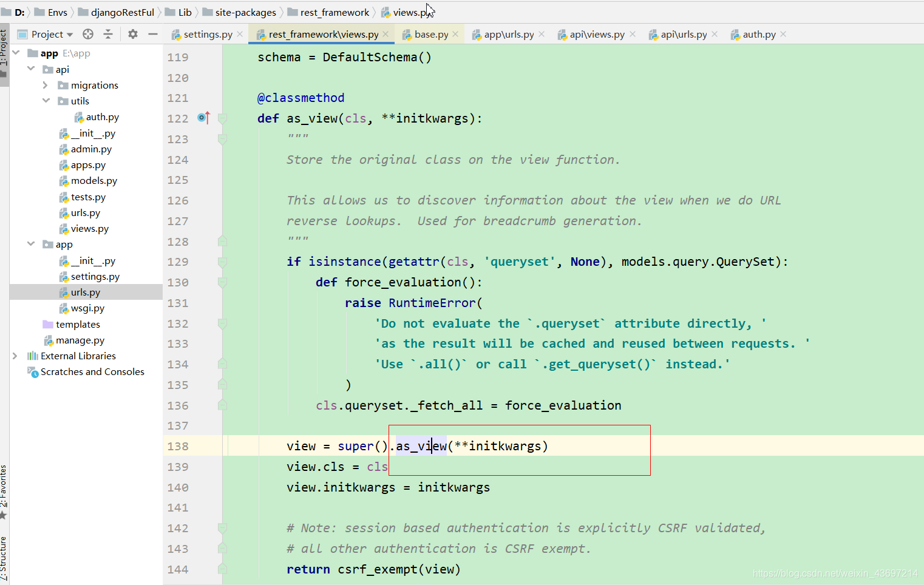Toggle fold marker at line 130

(x=222, y=282)
